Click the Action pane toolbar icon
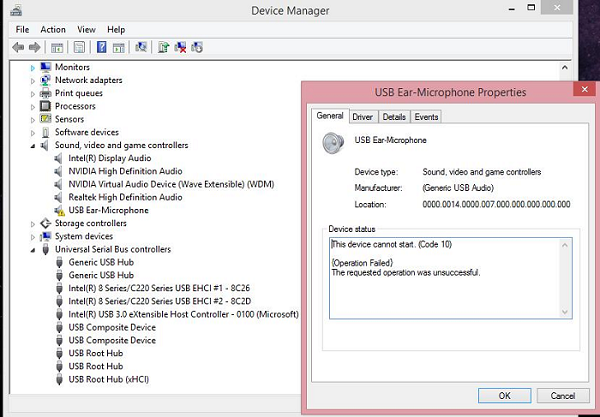The image size is (600, 417). point(119,47)
